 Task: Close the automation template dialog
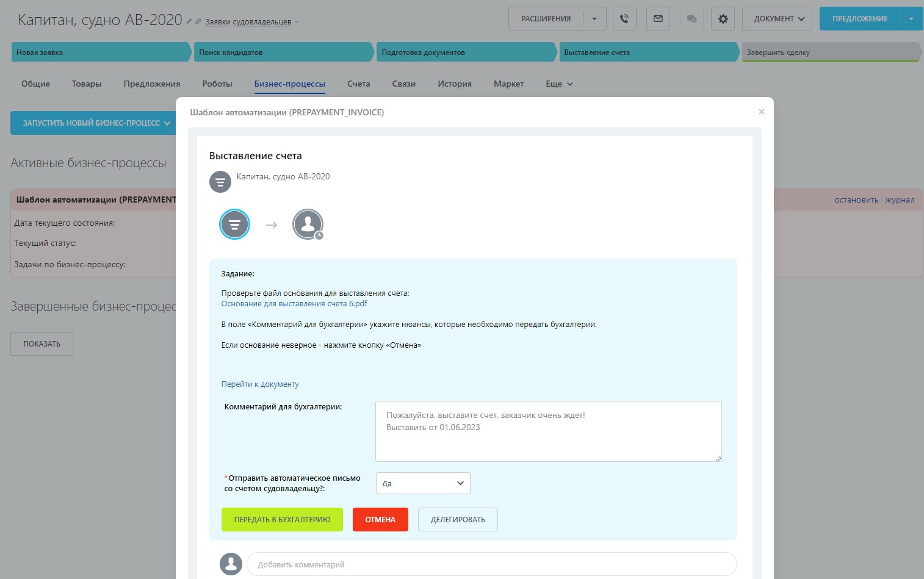pyautogui.click(x=761, y=112)
